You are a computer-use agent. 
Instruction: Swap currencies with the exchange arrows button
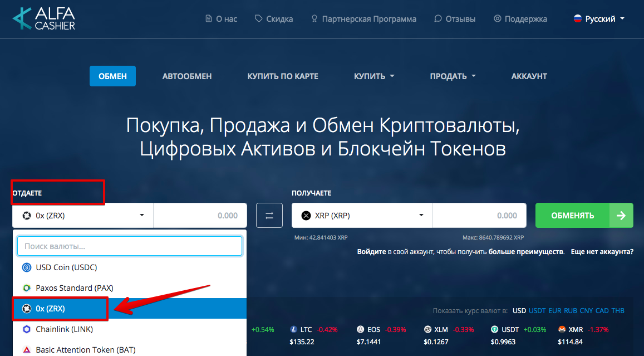(x=269, y=216)
